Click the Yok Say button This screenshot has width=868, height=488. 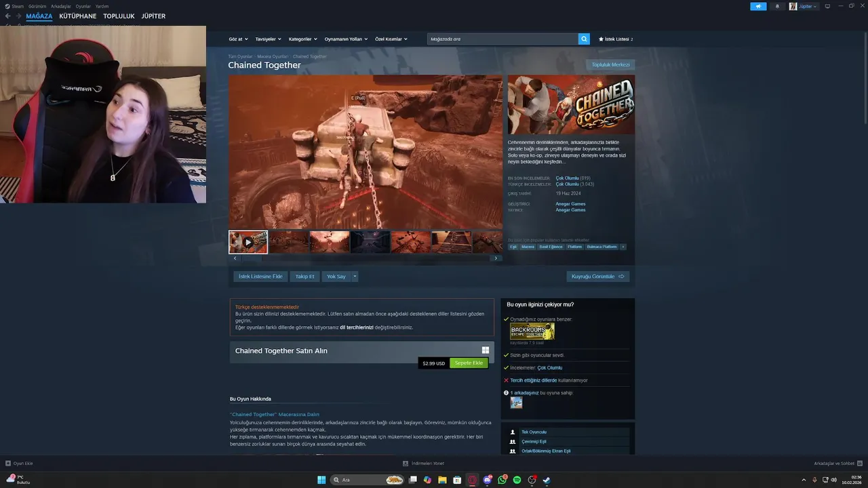click(x=336, y=277)
